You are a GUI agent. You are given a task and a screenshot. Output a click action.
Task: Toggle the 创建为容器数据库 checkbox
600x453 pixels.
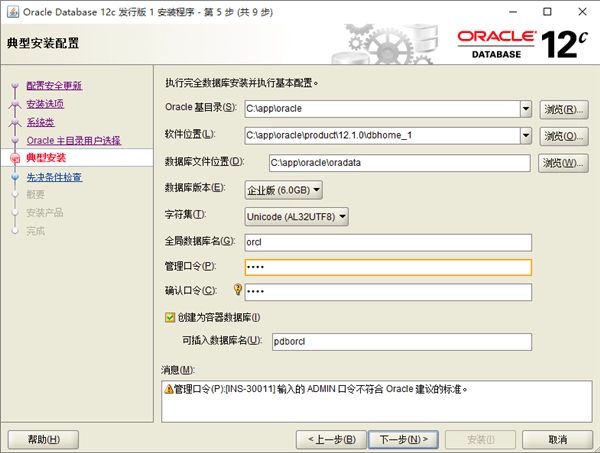(x=169, y=318)
